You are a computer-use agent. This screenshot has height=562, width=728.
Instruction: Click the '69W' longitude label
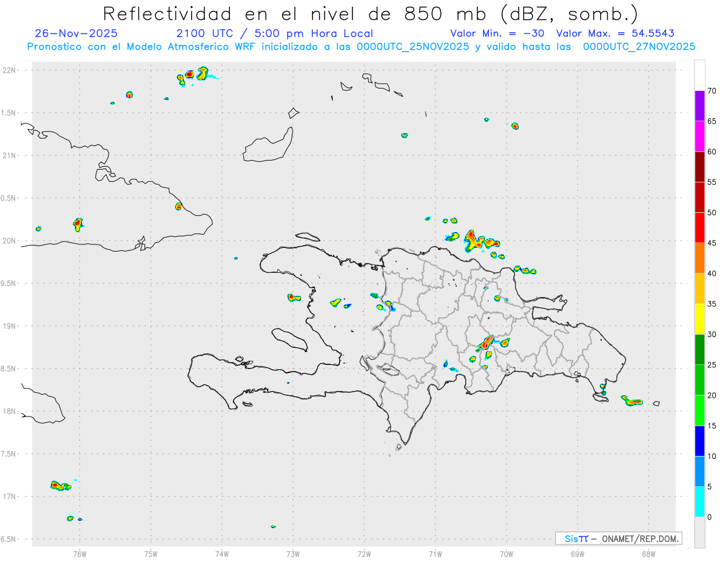click(x=577, y=554)
